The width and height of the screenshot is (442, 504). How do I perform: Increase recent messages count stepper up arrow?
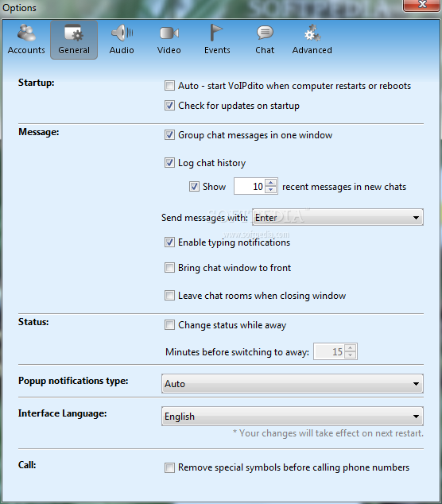(x=270, y=183)
